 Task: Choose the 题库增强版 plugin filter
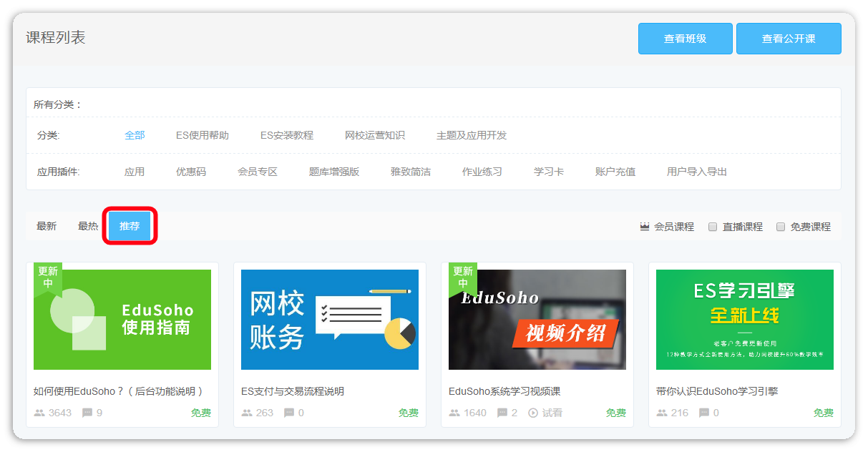tap(333, 172)
